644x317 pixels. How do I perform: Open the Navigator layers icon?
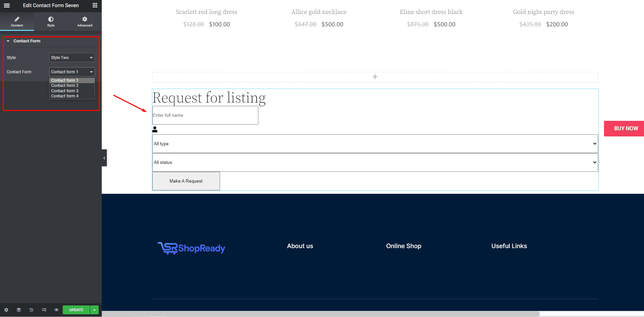click(x=19, y=310)
